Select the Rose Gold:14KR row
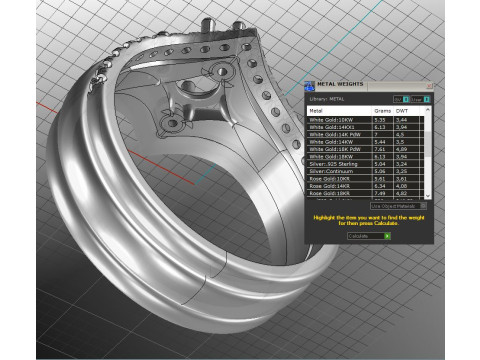The image size is (480, 360). coord(365,186)
